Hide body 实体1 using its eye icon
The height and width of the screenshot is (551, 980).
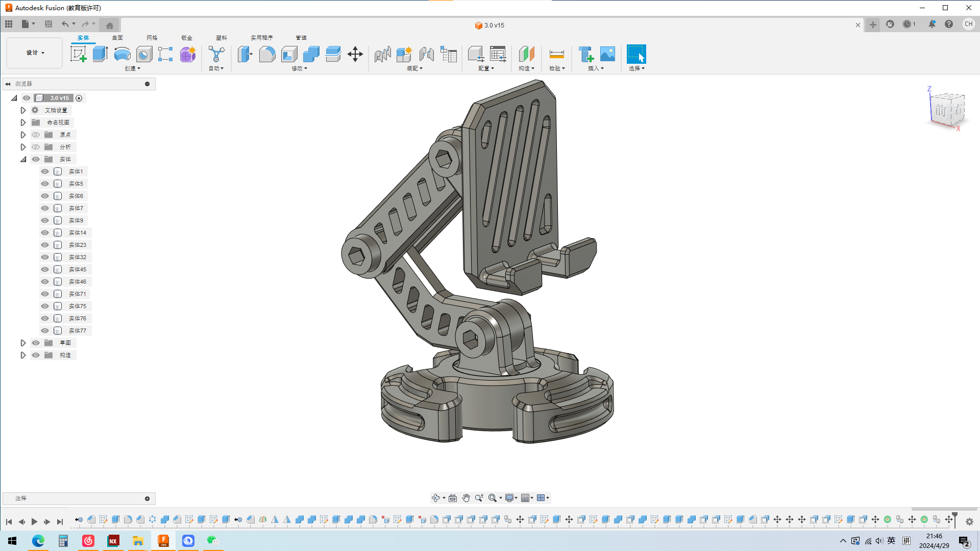coord(45,171)
